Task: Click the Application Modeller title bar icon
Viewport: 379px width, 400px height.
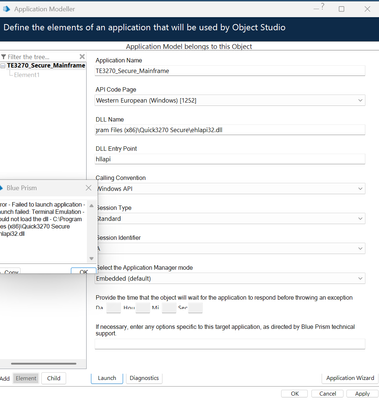Action: tap(6, 9)
